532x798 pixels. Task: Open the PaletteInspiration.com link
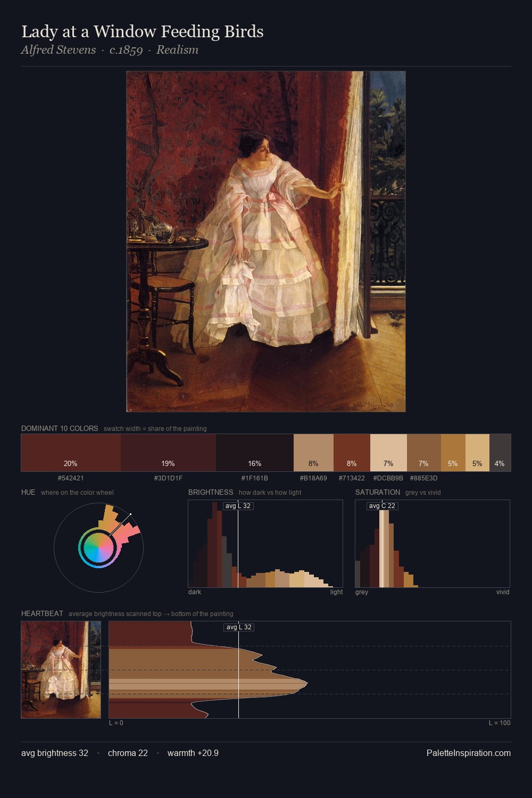[x=469, y=753]
